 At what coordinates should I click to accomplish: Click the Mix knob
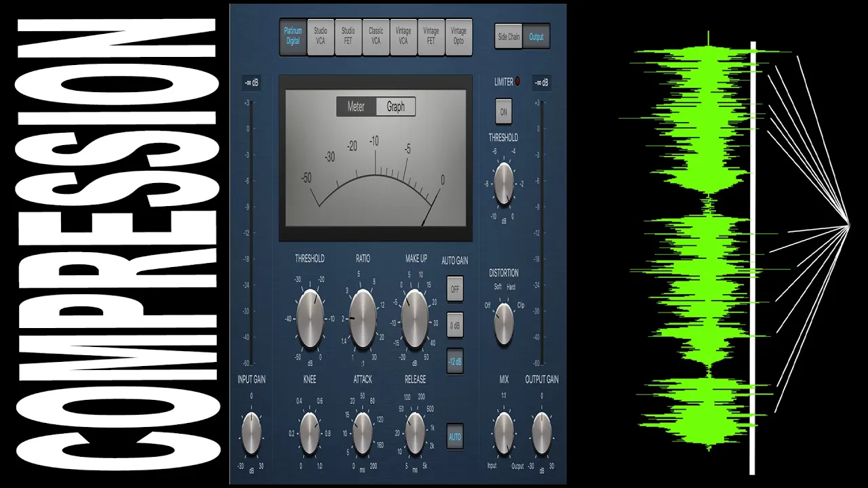coord(504,433)
